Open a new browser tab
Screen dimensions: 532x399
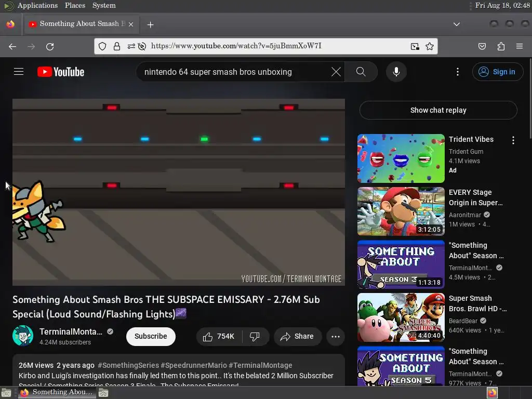click(150, 25)
